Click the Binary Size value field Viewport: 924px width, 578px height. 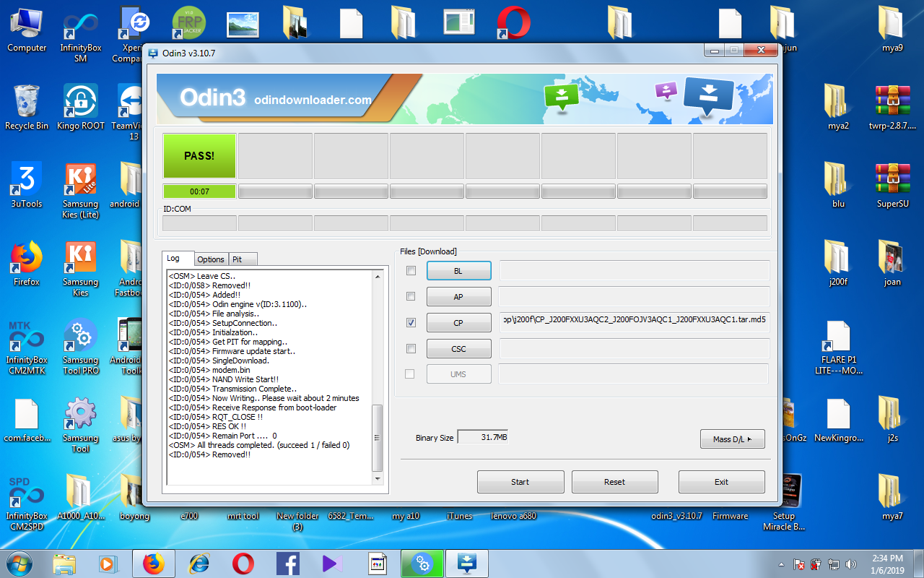point(483,437)
